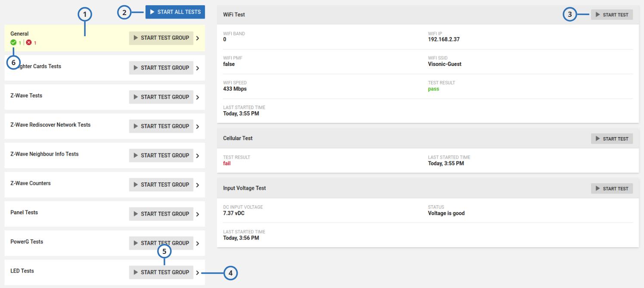Click the red fail result in Cellular Test
This screenshot has height=288, width=644.
point(227,163)
